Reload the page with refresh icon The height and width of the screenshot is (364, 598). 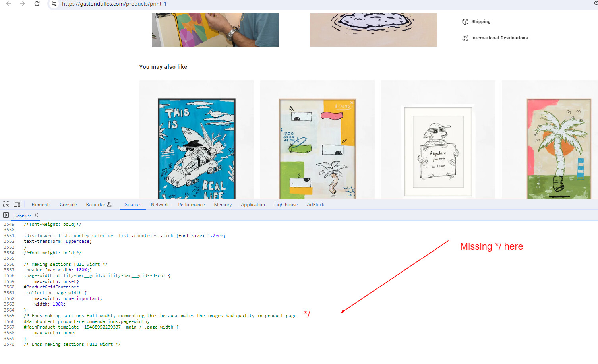(x=37, y=4)
